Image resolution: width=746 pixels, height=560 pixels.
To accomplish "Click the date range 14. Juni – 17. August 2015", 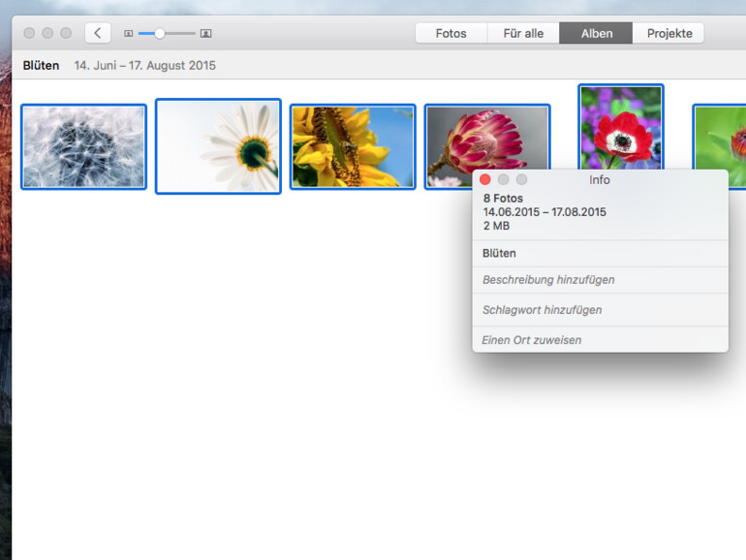I will (144, 65).
